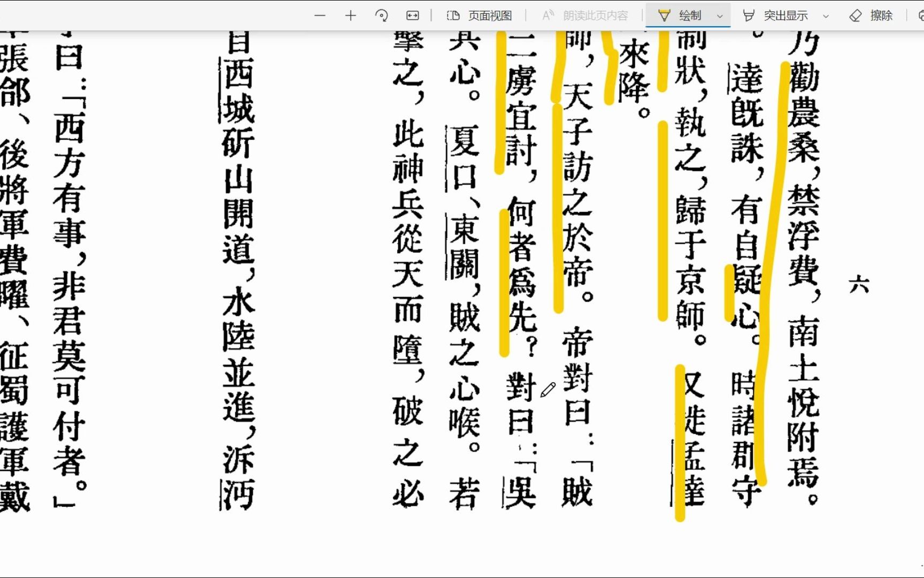Click the zoom in plus icon
The image size is (924, 578).
coord(350,16)
